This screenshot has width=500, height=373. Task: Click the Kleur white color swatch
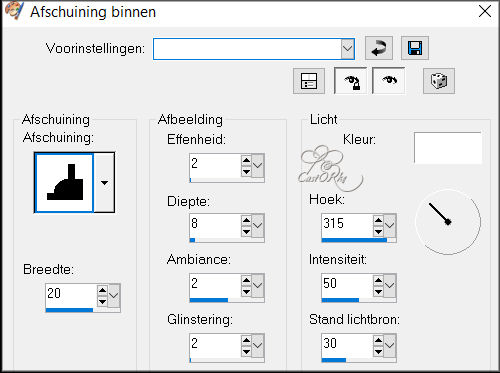448,148
